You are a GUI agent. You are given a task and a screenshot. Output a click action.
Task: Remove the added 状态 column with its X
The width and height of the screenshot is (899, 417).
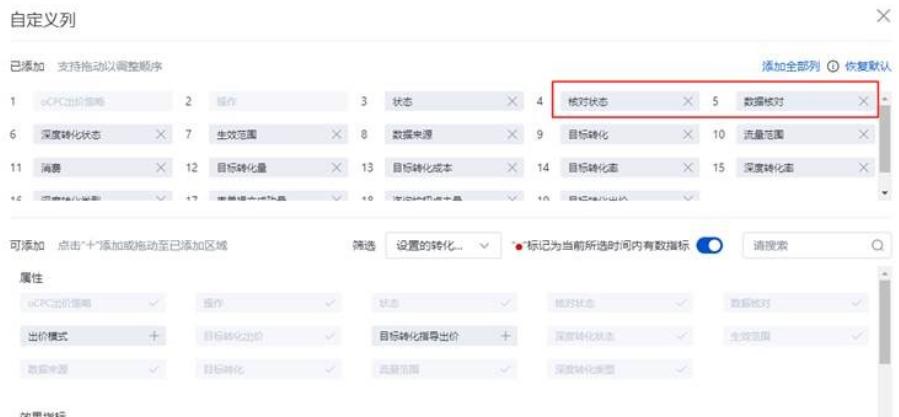tap(512, 102)
